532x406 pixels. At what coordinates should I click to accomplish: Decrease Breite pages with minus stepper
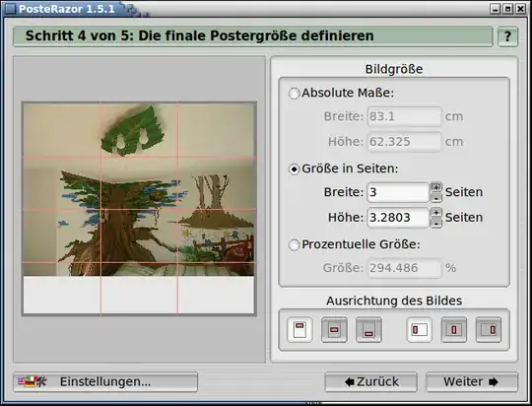coord(436,197)
